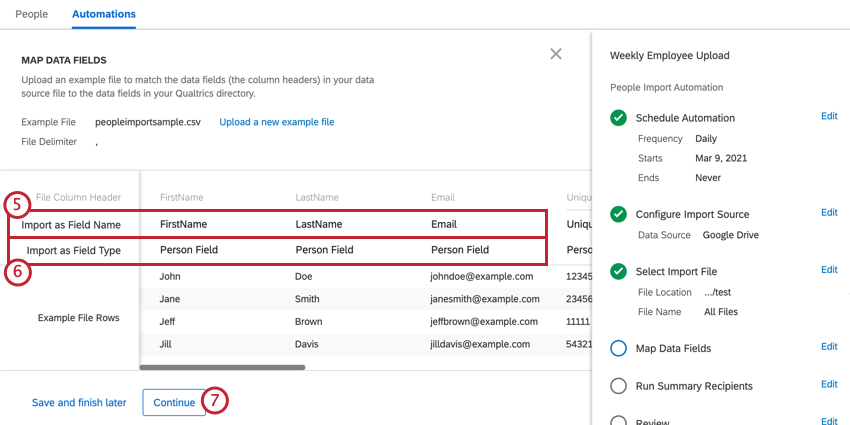Screen dimensions: 850x425
Task: Click the peopleimportsample.csv file name
Action: [147, 122]
